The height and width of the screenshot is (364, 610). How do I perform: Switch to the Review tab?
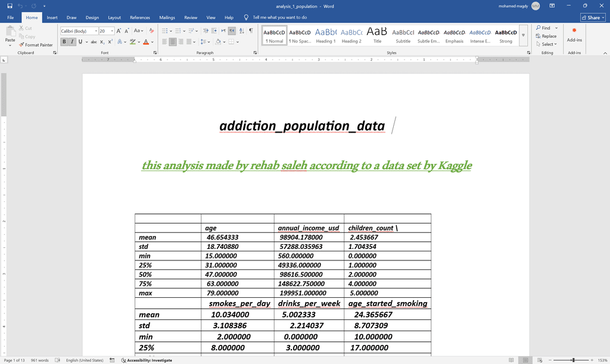point(191,17)
